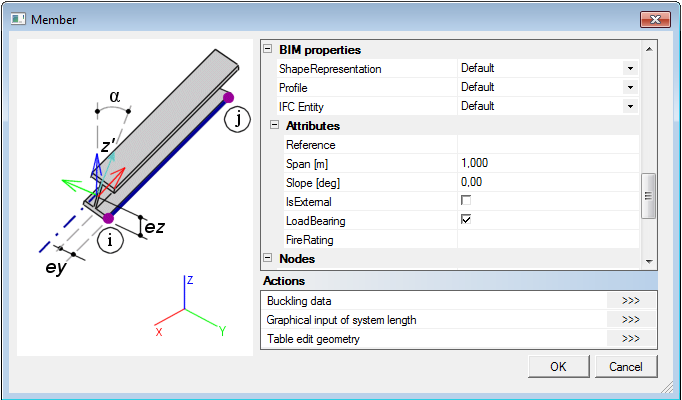The height and width of the screenshot is (400, 682).
Task: Click the XYZ axis indicator in the preview
Action: click(x=186, y=308)
